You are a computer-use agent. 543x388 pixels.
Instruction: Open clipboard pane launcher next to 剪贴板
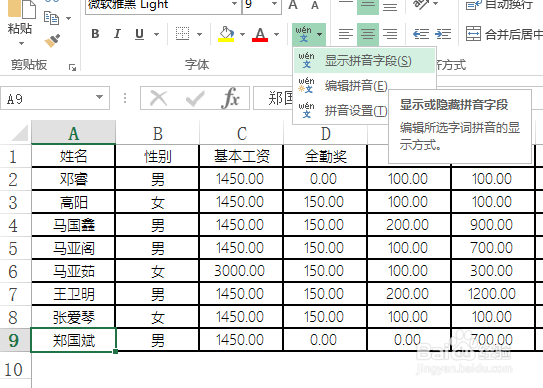point(72,67)
